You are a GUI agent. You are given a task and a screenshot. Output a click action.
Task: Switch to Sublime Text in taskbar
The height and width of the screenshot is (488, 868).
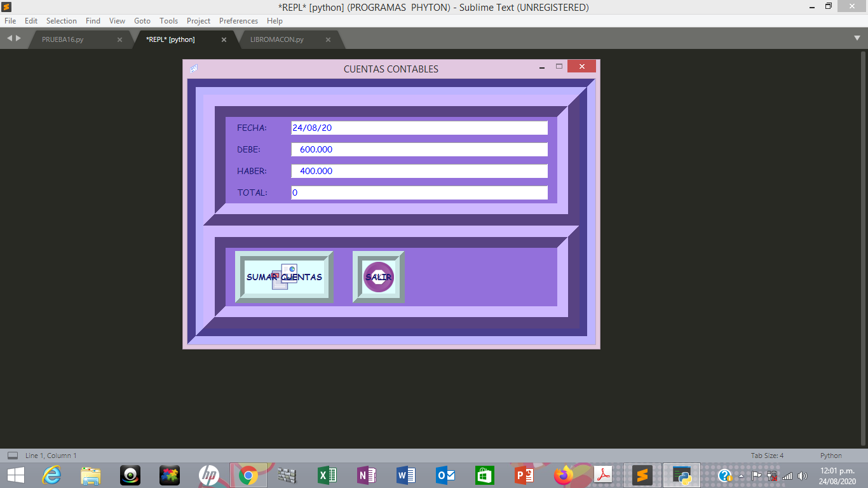[642, 475]
